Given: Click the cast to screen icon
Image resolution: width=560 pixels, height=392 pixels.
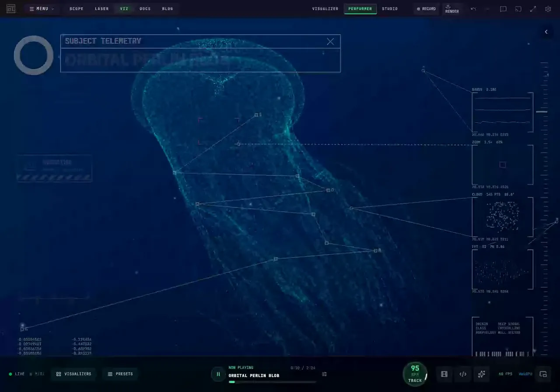Looking at the screenshot, I should tap(518, 9).
